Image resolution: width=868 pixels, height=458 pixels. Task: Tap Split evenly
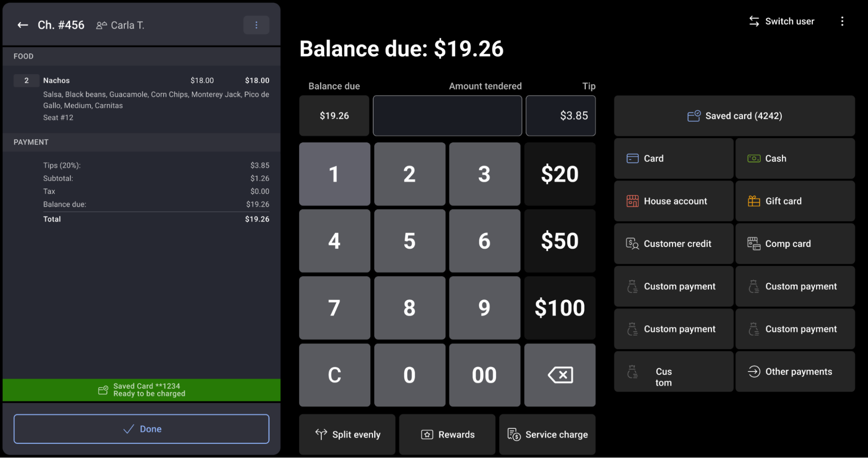tap(347, 434)
